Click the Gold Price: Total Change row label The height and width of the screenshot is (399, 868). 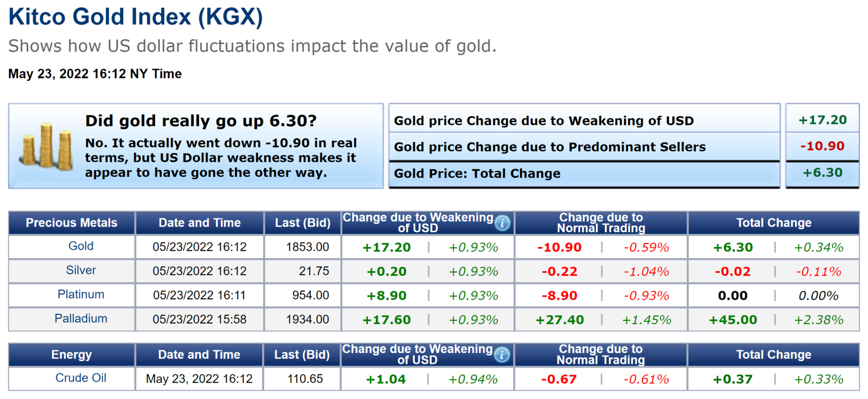click(x=477, y=173)
